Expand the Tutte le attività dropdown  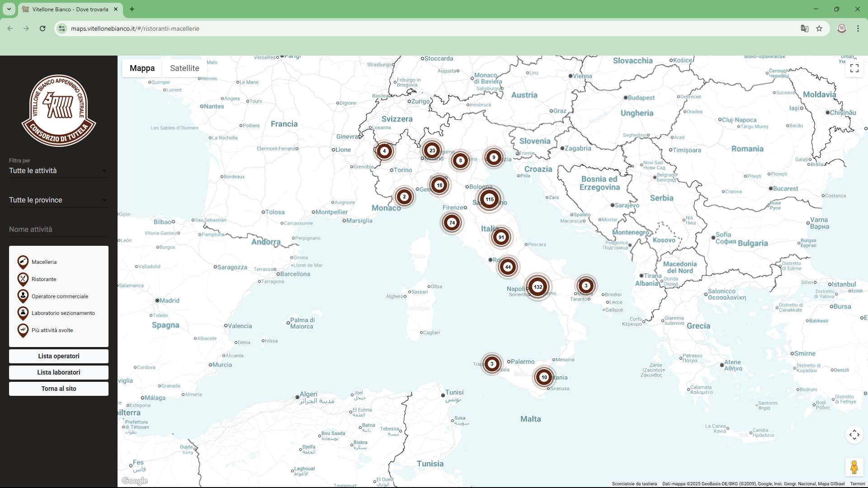59,171
